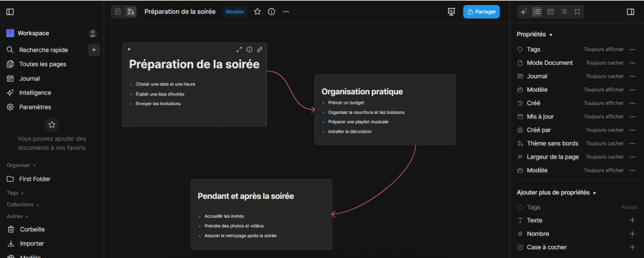The width and height of the screenshot is (644, 258).
Task: Collapse the left sidebar
Action: point(10,11)
